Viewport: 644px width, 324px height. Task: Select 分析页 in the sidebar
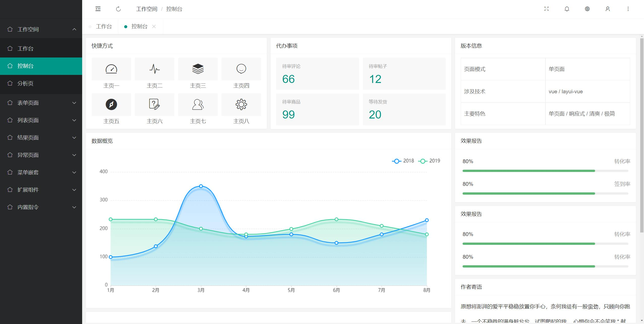[41, 83]
